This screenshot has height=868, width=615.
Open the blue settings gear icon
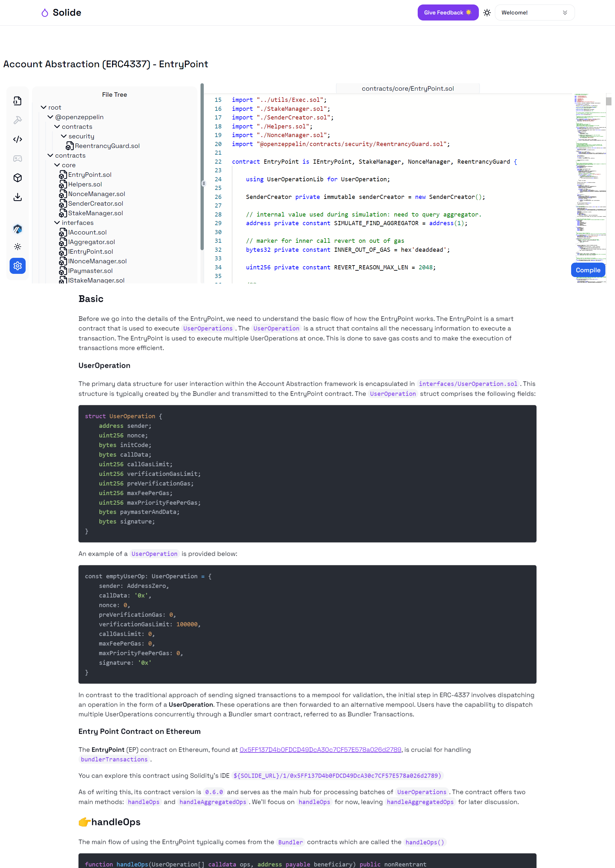[17, 266]
